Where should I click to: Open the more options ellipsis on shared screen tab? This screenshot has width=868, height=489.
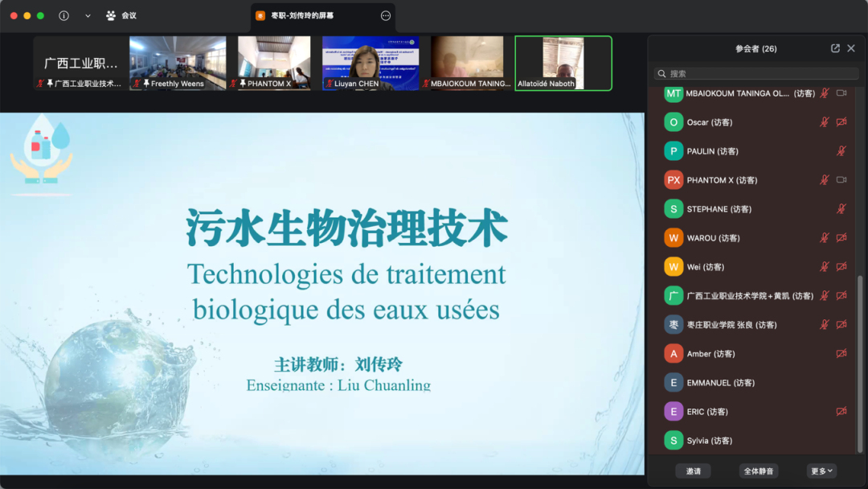[386, 15]
